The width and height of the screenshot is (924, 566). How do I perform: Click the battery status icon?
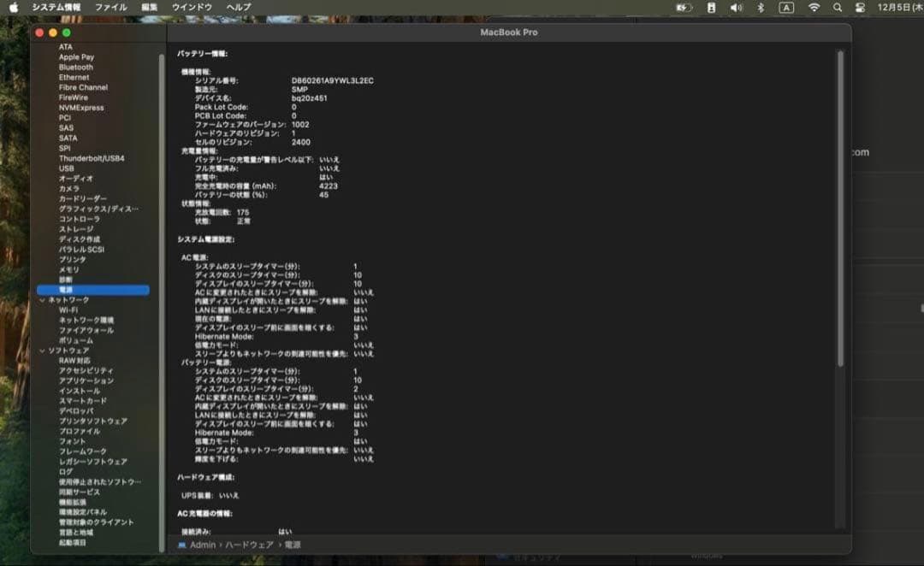683,7
